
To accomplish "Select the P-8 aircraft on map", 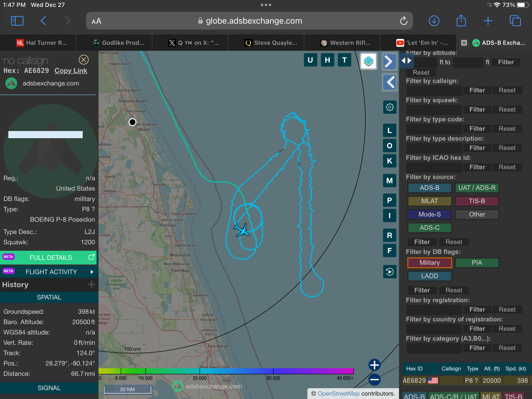I will pyautogui.click(x=242, y=230).
